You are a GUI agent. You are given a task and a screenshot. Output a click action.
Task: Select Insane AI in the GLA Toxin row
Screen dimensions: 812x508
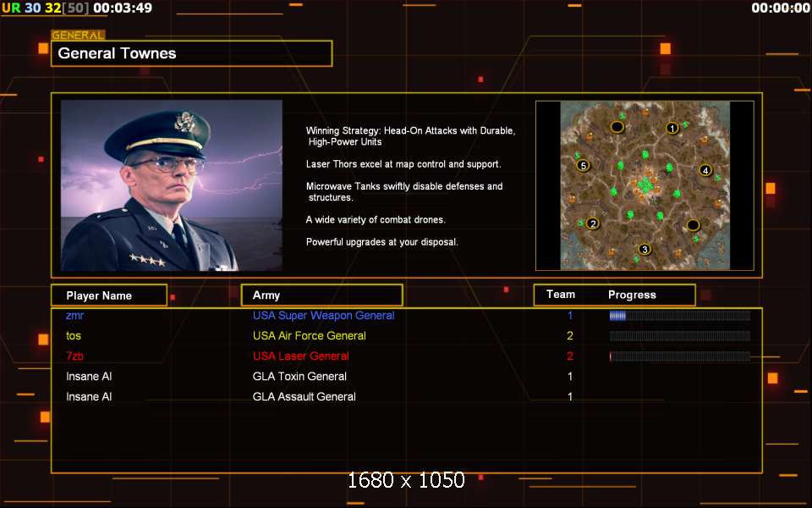point(89,376)
